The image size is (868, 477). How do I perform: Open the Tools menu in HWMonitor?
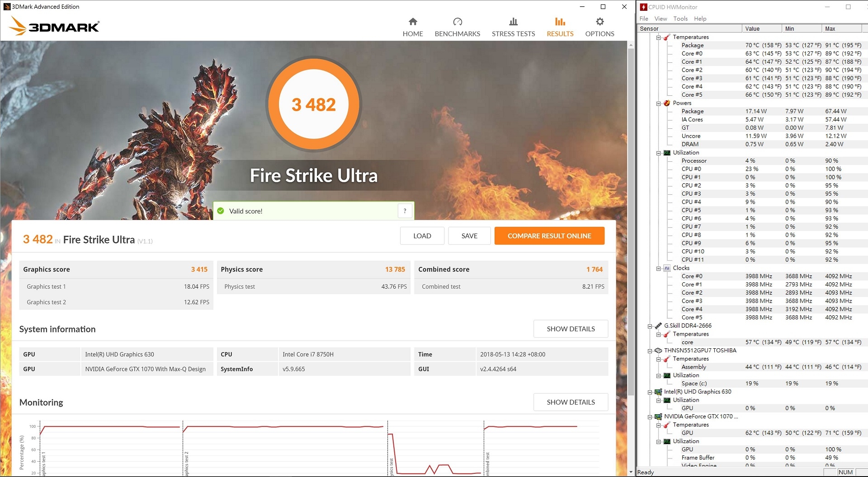680,19
